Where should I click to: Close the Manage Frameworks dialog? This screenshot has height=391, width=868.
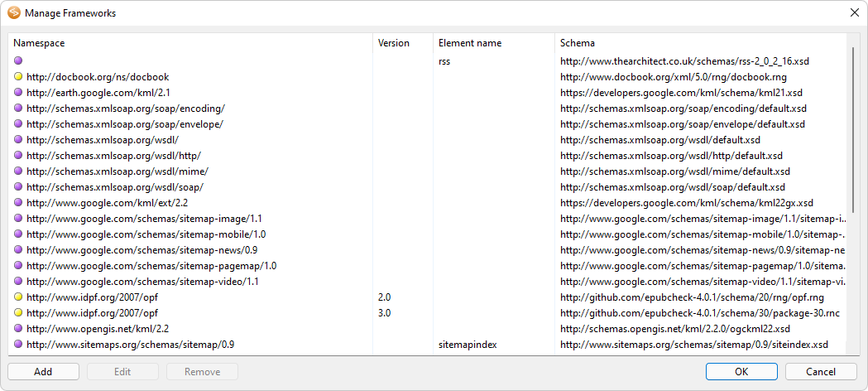tap(854, 13)
